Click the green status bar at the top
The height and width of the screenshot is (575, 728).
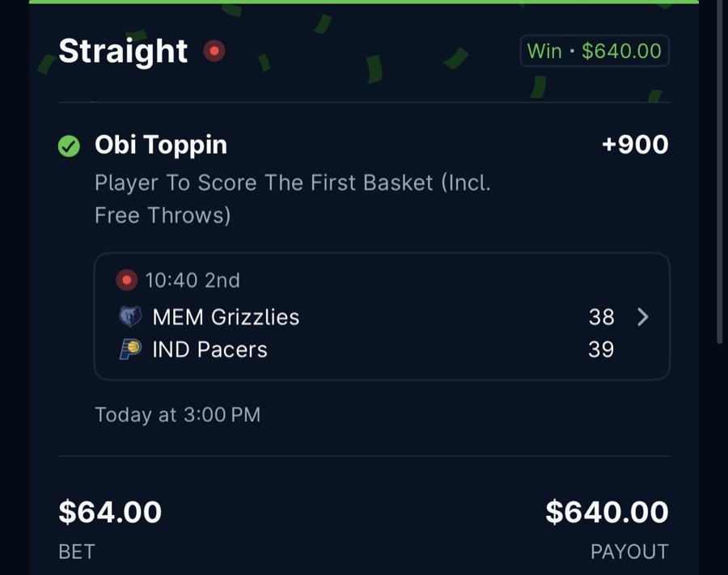tap(364, 4)
